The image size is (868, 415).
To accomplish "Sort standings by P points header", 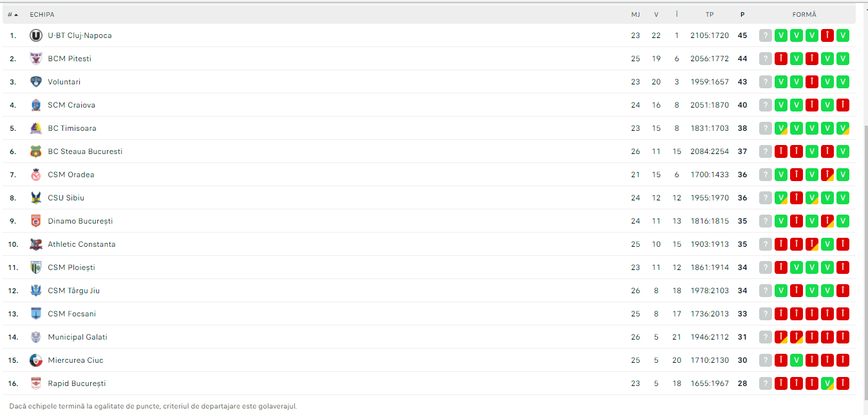I will [x=742, y=14].
